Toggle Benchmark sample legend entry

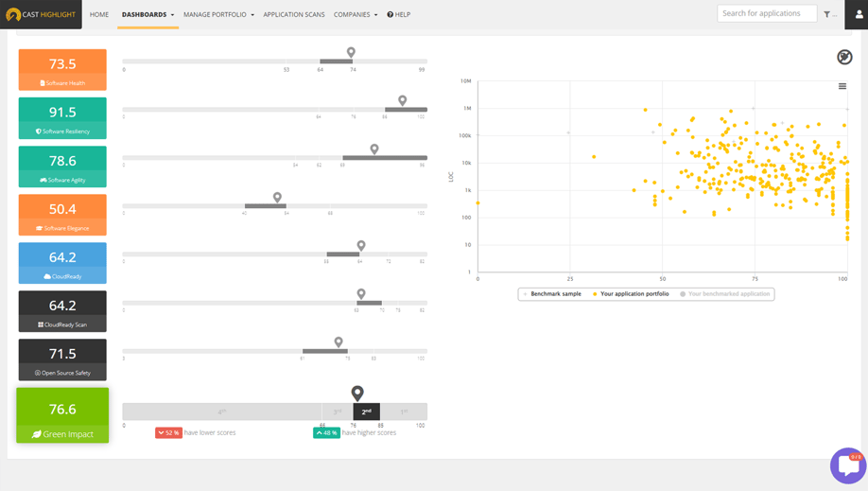pyautogui.click(x=552, y=293)
